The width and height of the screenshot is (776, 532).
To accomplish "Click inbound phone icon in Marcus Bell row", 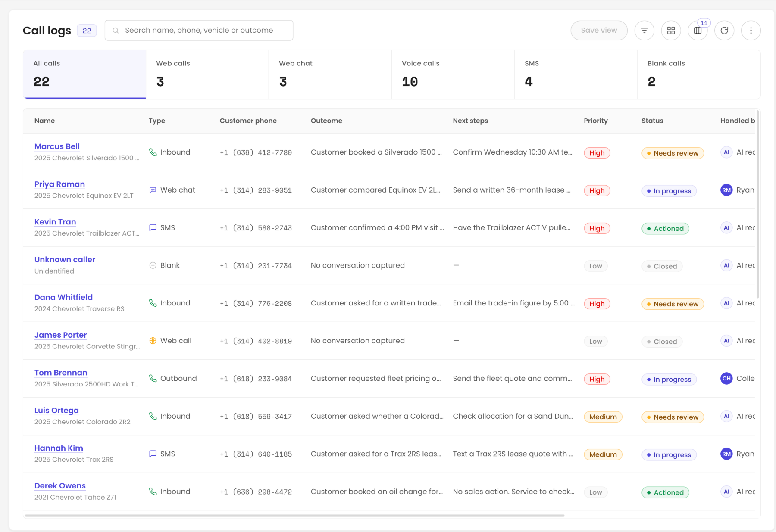I will [x=153, y=152].
